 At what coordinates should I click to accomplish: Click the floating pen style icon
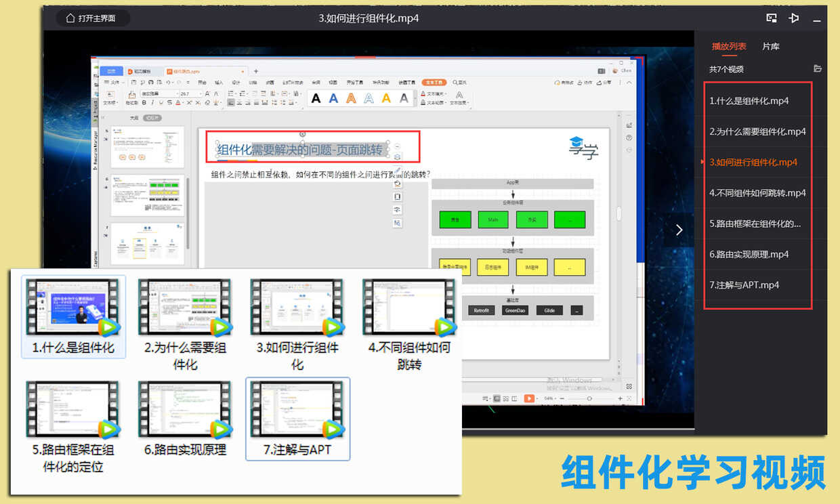coord(398,170)
